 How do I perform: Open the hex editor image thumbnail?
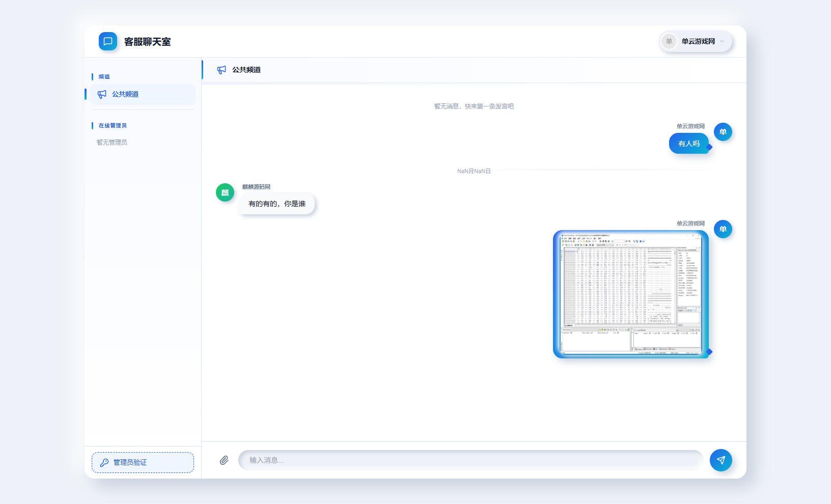pyautogui.click(x=631, y=294)
